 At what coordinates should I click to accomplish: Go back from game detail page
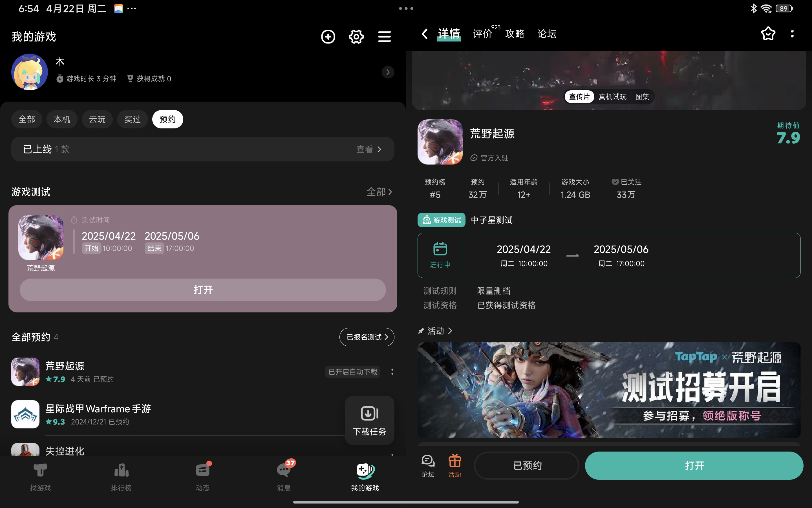coord(424,34)
